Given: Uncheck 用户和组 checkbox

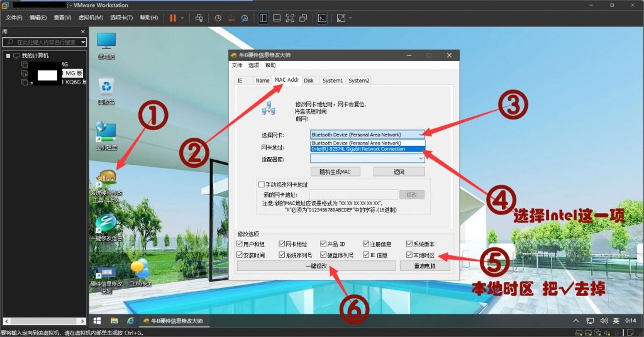Looking at the screenshot, I should [240, 244].
